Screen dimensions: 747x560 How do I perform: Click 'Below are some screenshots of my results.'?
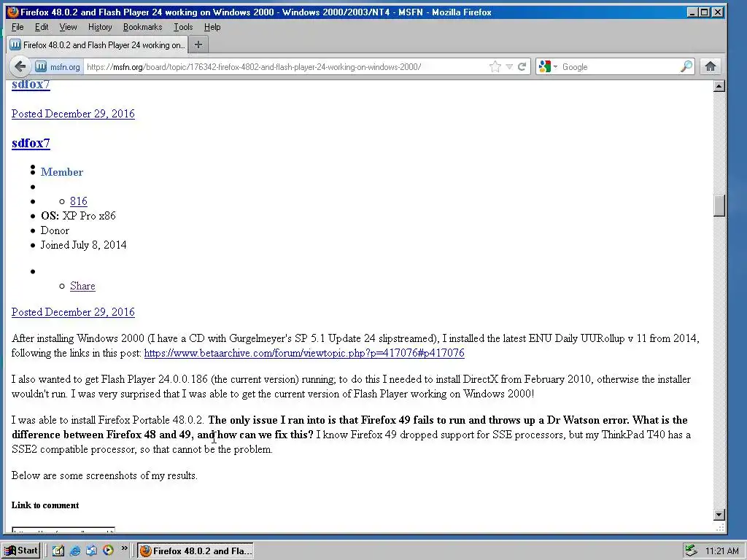tap(104, 475)
